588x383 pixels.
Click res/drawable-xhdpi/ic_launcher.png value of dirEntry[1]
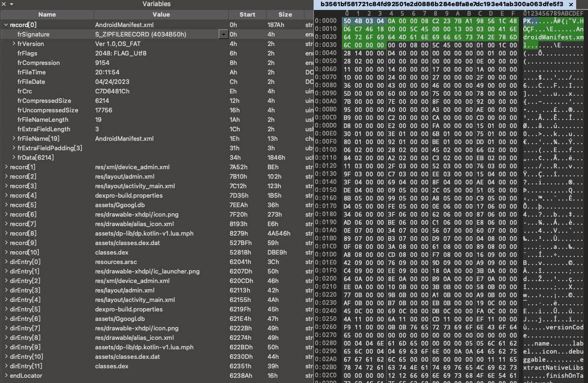pos(147,271)
